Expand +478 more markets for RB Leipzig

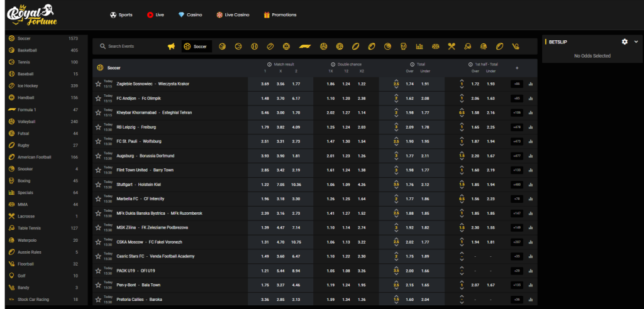point(517,127)
